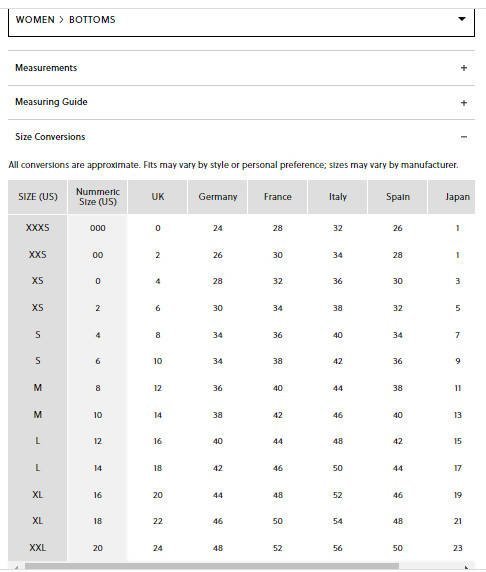Collapse Size Conversions with the minus icon

coord(464,137)
